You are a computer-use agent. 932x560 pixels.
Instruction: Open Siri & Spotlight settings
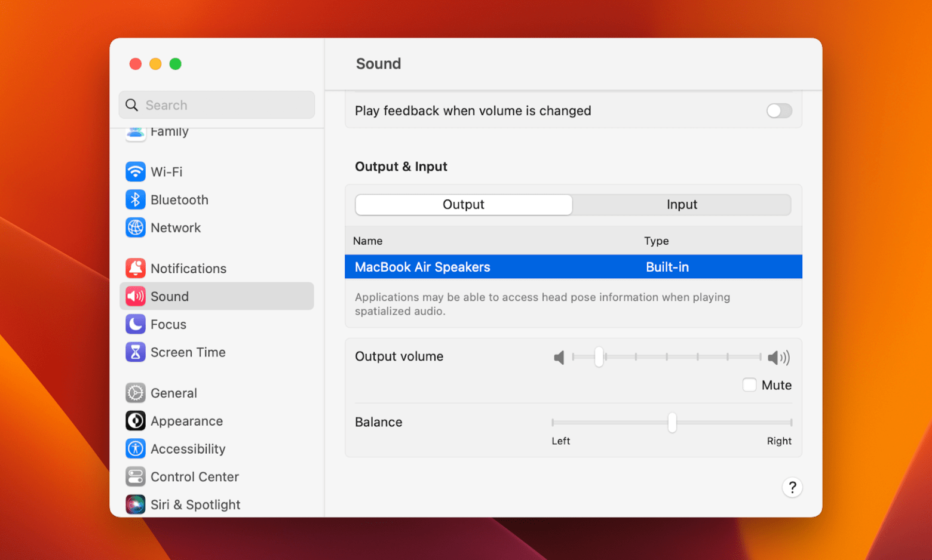click(x=195, y=504)
